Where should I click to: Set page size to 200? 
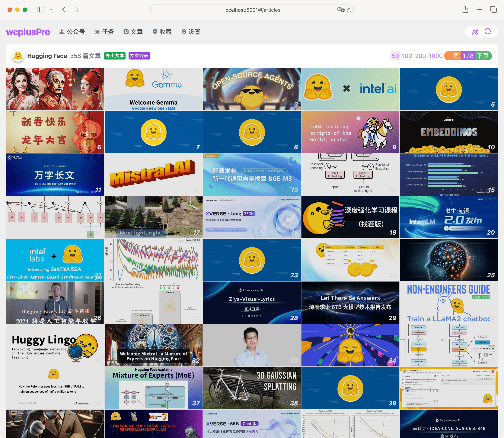click(x=420, y=56)
